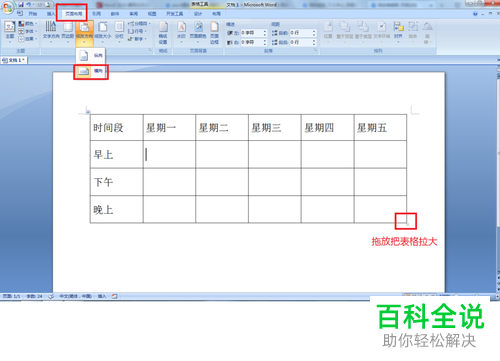Save the document from Quick Access toolbar
This screenshot has height=361, width=500.
point(21,5)
